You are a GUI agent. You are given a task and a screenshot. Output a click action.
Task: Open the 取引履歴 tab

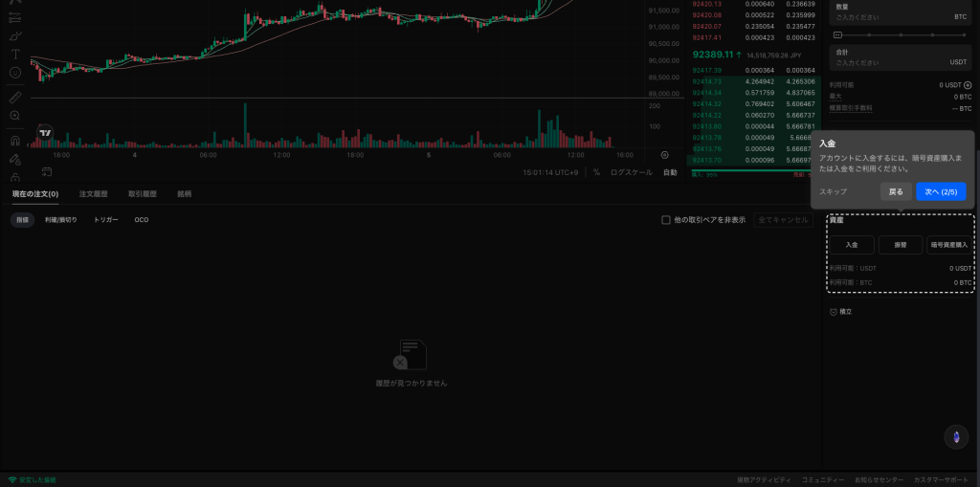pyautogui.click(x=142, y=194)
